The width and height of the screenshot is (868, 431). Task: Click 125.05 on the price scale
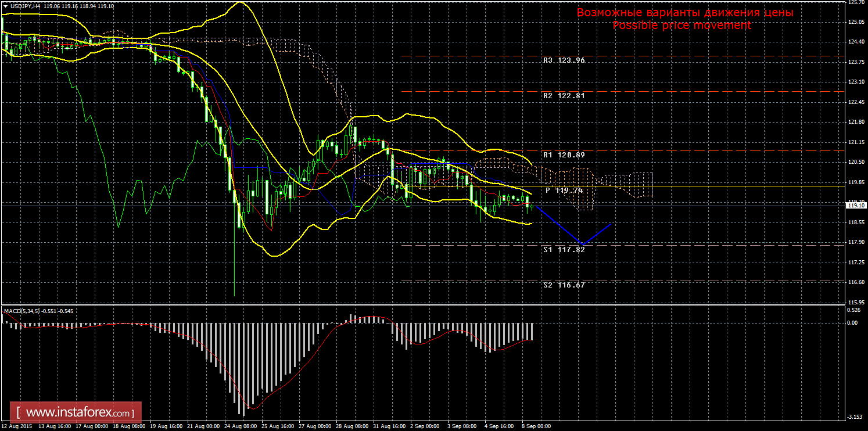click(856, 22)
